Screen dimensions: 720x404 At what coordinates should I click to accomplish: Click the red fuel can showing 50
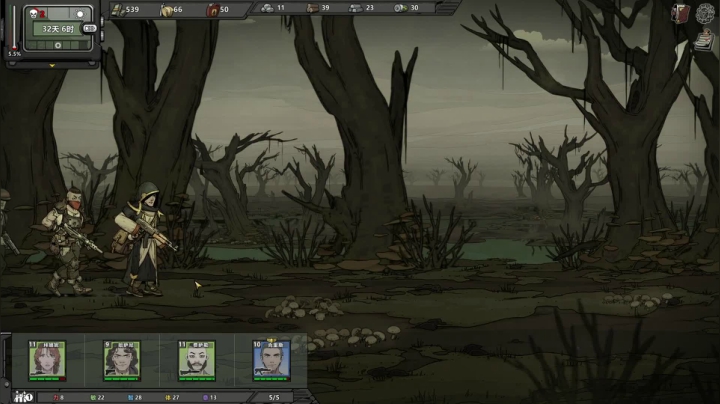218,9
